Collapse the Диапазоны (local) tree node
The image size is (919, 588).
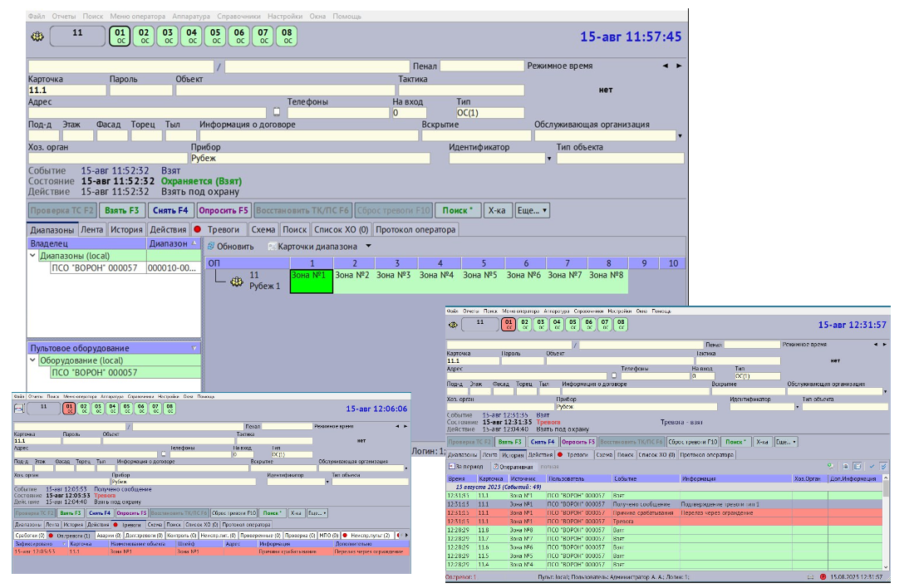pos(32,257)
